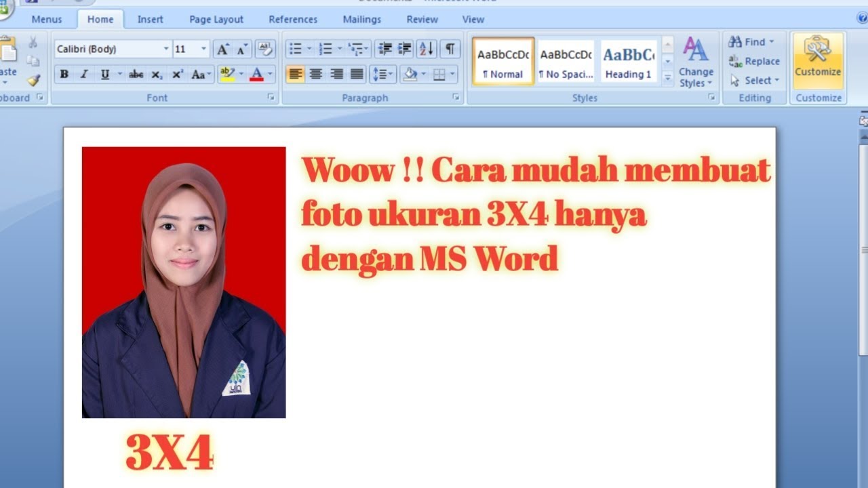Expand the Borders dropdown arrow
This screenshot has height=488, width=868.
(452, 75)
